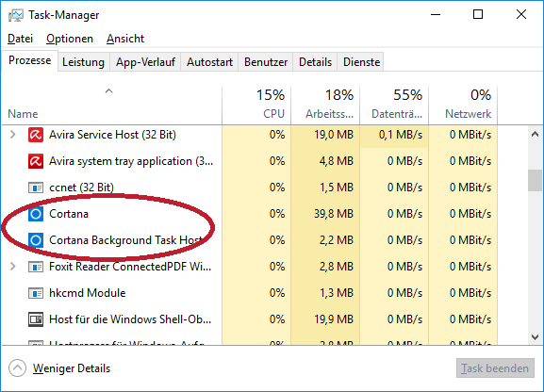Click the 4,8 MB memory value
This screenshot has width=544, height=392.
(x=337, y=161)
